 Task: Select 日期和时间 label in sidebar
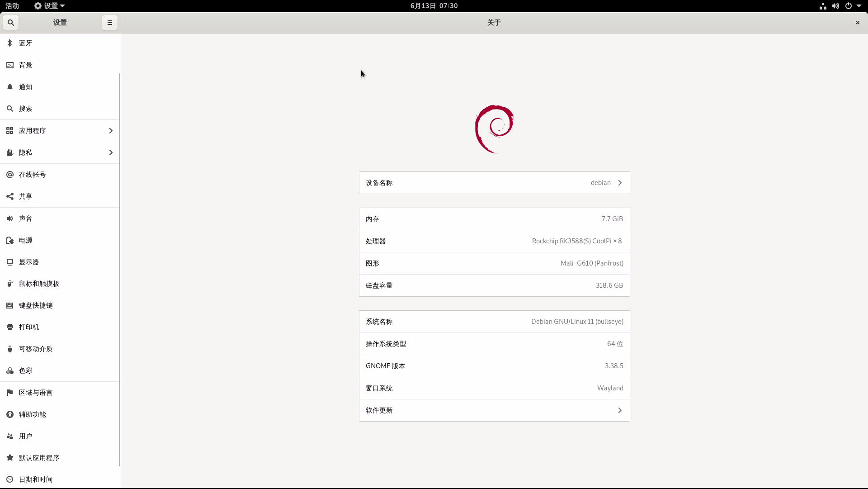point(36,480)
